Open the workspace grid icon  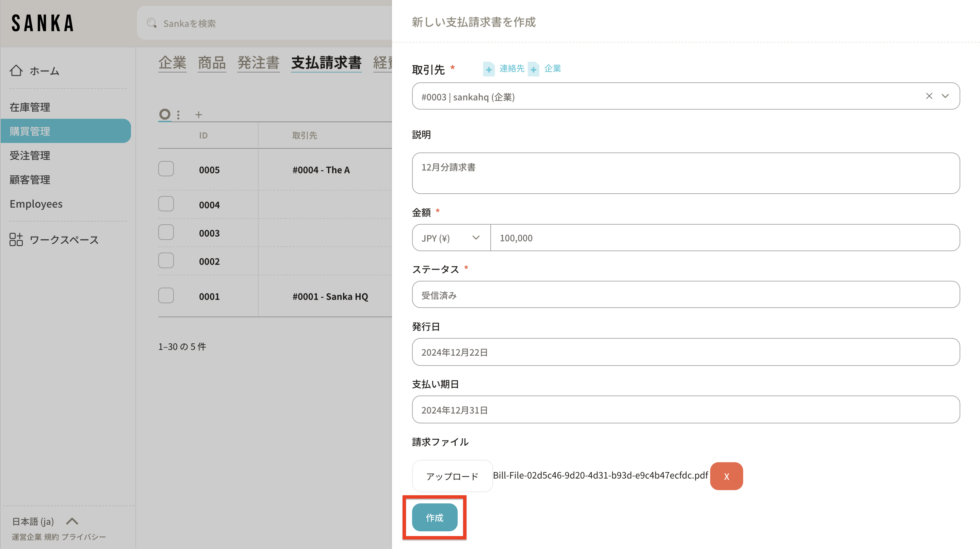coord(16,240)
